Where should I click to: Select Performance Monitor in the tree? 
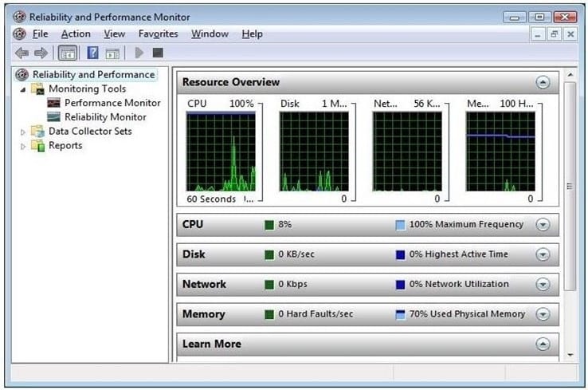click(112, 103)
